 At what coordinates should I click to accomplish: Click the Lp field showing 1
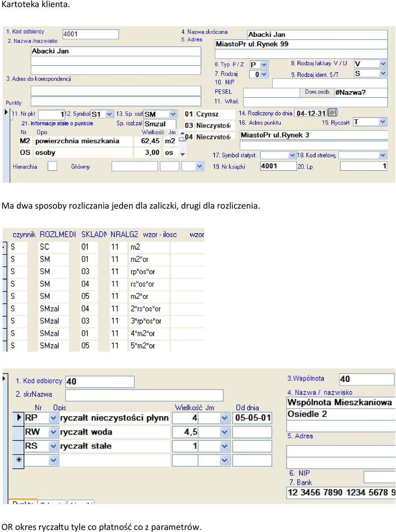point(363,166)
